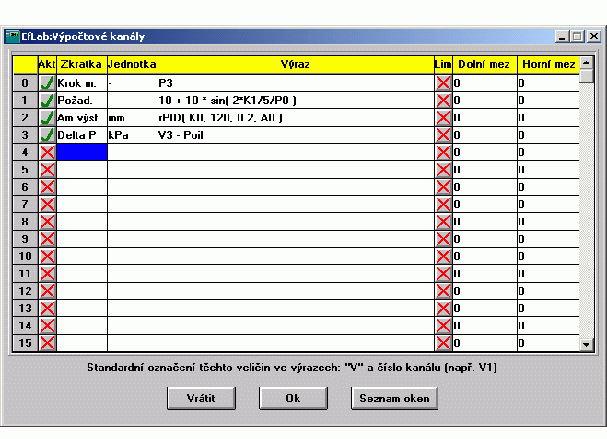Disable active checkmark on row 1 Požad.
607x439 pixels.
(46, 100)
